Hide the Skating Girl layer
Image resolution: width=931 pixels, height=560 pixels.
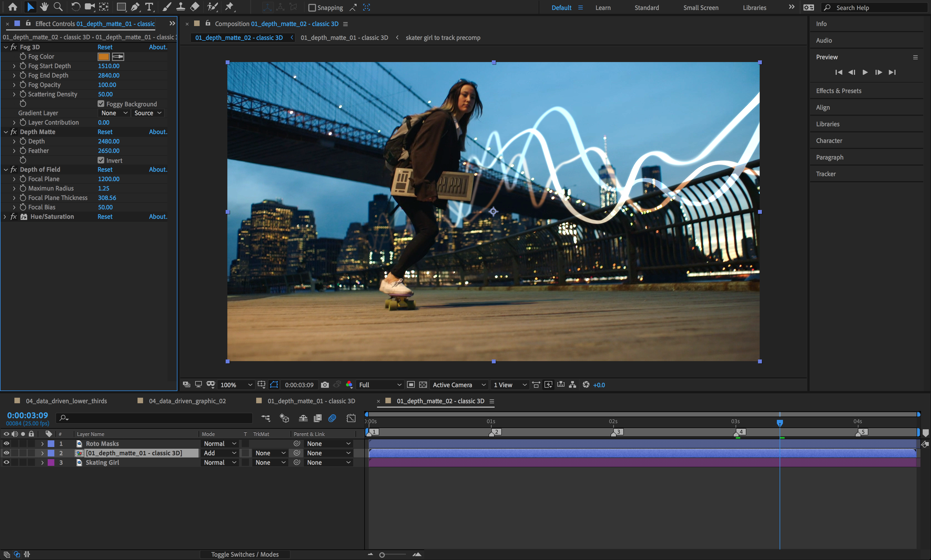6,462
